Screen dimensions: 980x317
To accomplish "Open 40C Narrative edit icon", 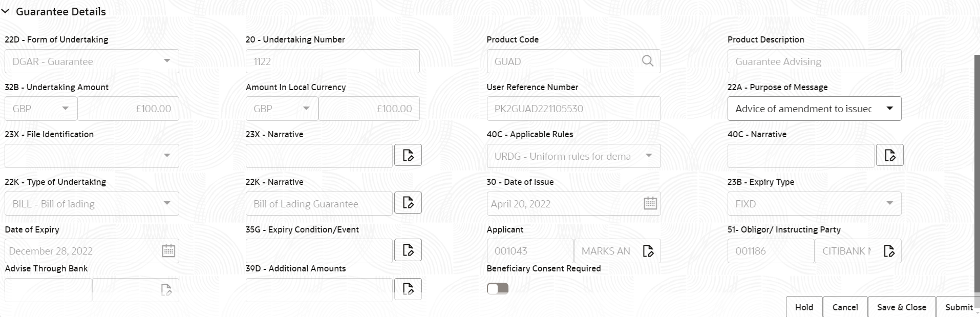I will [x=890, y=155].
